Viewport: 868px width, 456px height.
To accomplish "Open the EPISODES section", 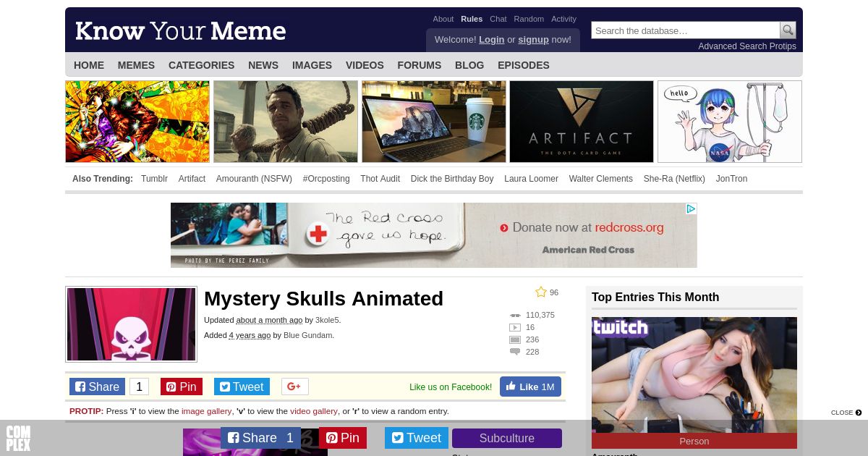I will [524, 65].
